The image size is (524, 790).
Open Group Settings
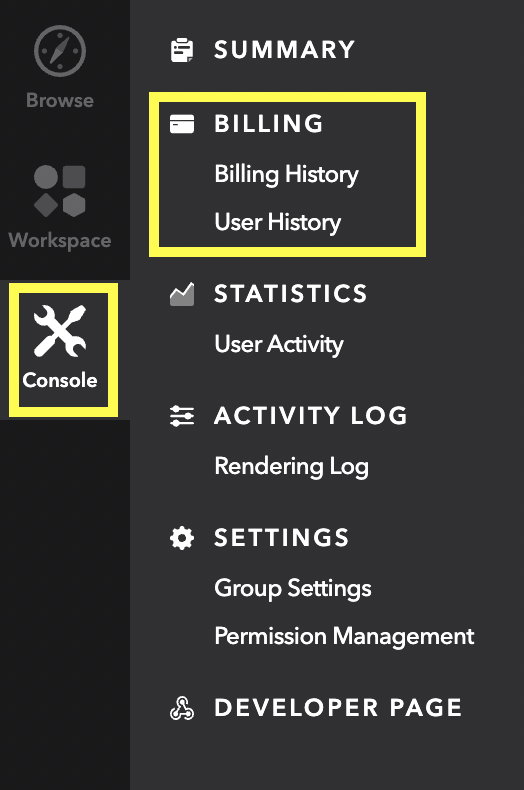click(x=293, y=588)
